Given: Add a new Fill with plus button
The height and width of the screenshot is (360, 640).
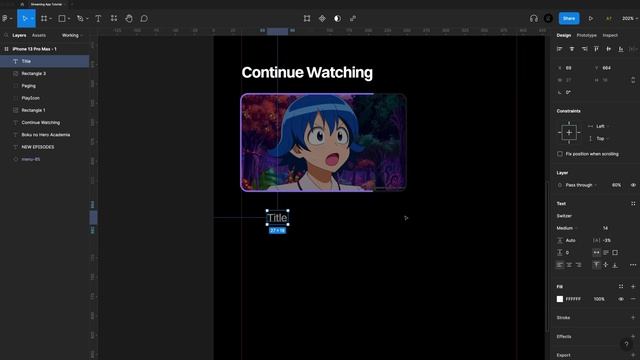Looking at the screenshot, I should pos(633,287).
